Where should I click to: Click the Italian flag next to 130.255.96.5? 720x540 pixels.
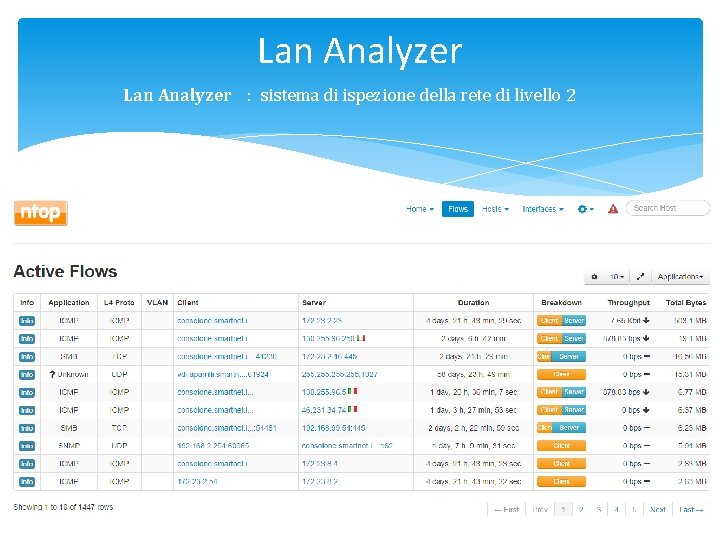(352, 392)
